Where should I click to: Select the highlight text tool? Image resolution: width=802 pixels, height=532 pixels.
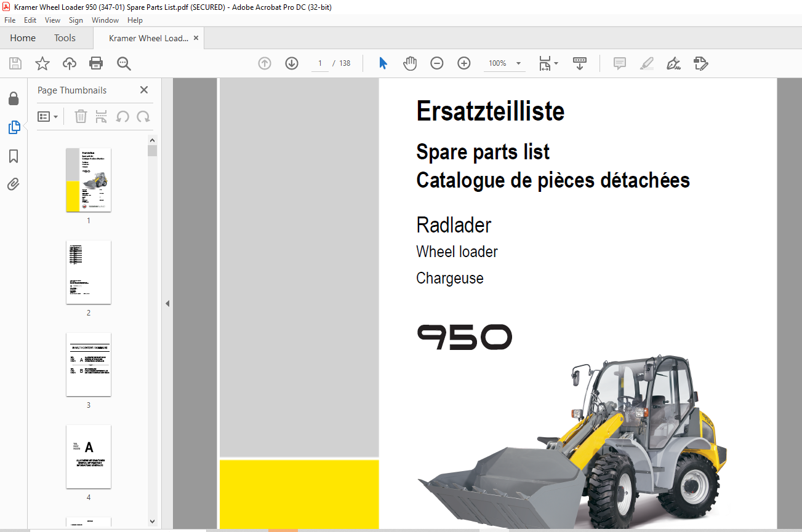pyautogui.click(x=646, y=63)
